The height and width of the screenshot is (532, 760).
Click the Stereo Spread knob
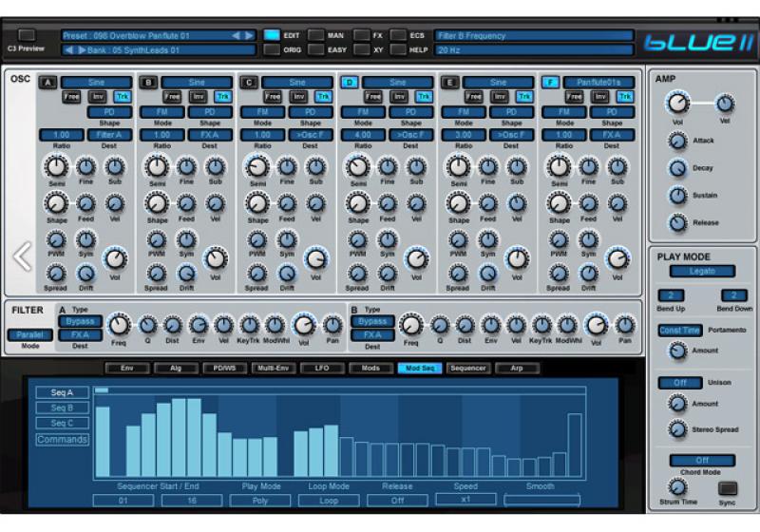(677, 429)
